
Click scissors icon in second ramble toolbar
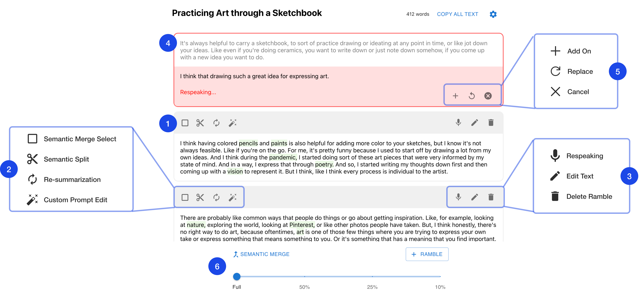coord(200,197)
